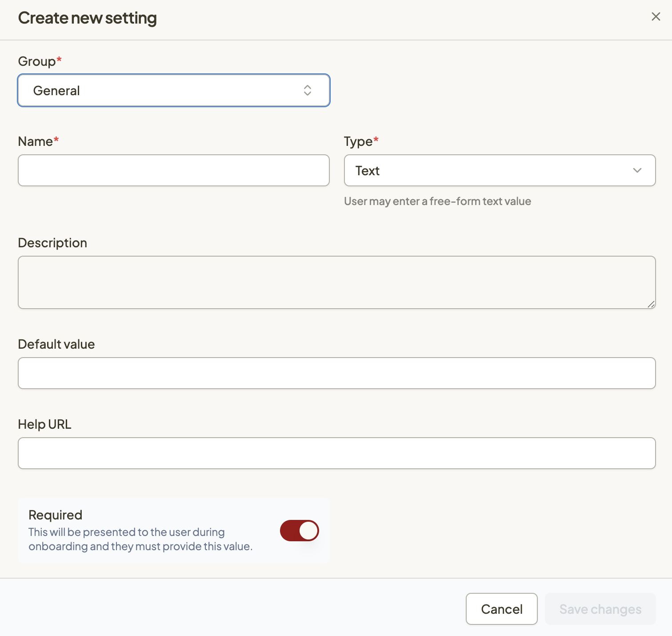The height and width of the screenshot is (636, 672).
Task: Click the Group field label
Action: (37, 61)
